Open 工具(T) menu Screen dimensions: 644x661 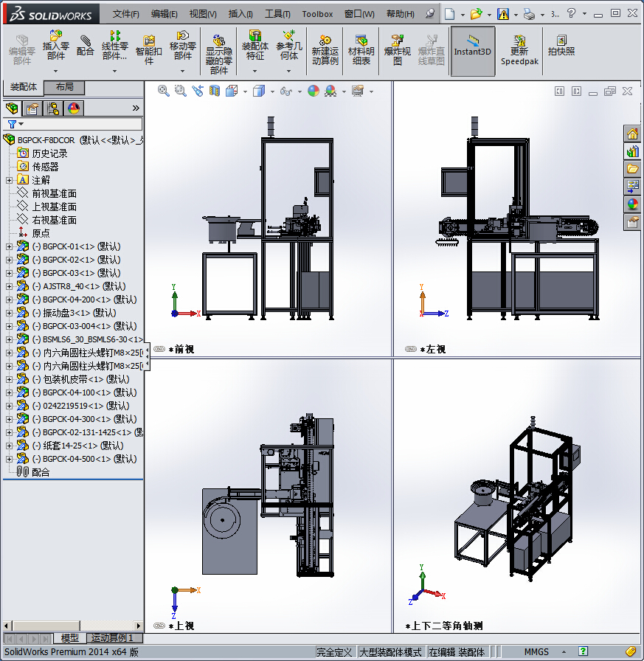point(277,14)
